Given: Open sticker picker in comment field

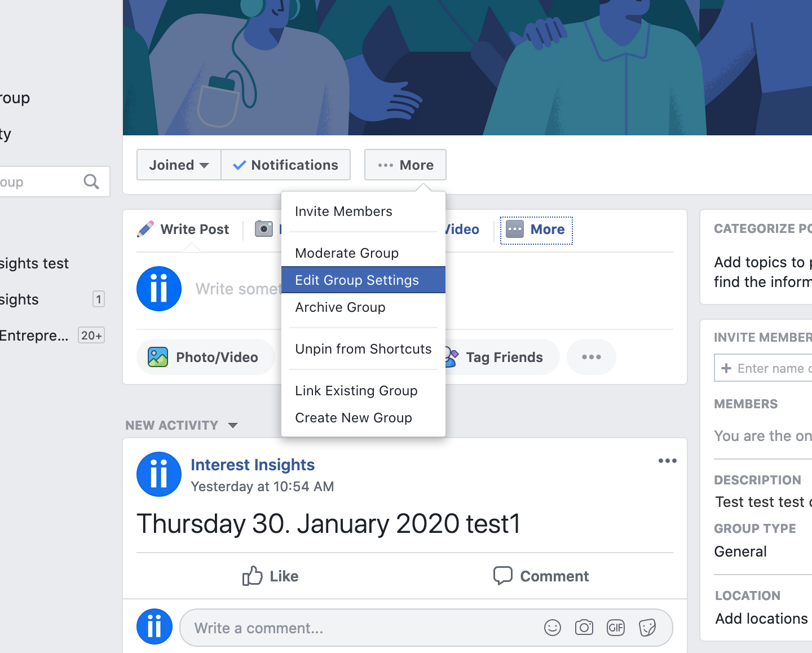Looking at the screenshot, I should click(x=647, y=628).
